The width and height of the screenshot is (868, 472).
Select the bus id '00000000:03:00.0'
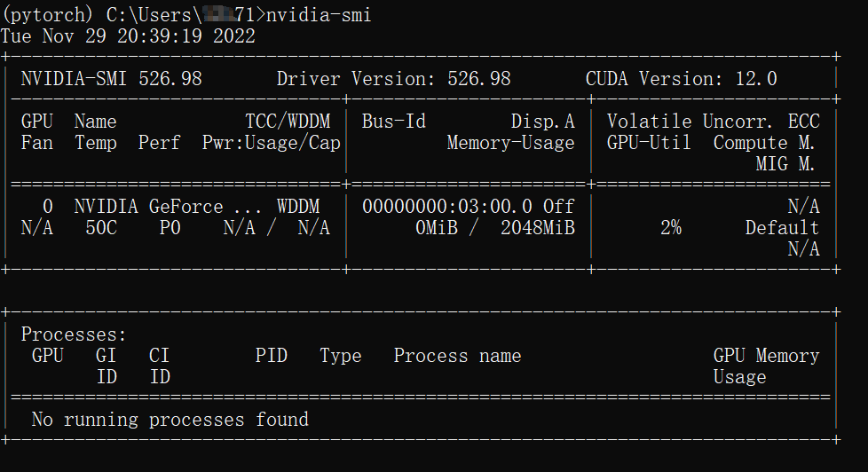point(447,207)
